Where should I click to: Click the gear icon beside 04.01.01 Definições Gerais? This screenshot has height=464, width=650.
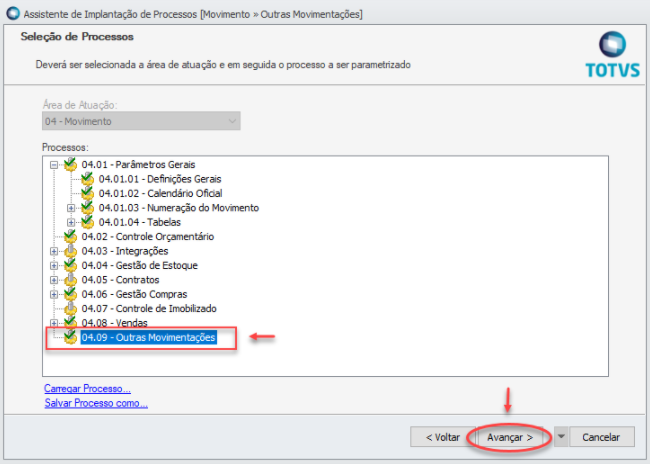point(87,179)
